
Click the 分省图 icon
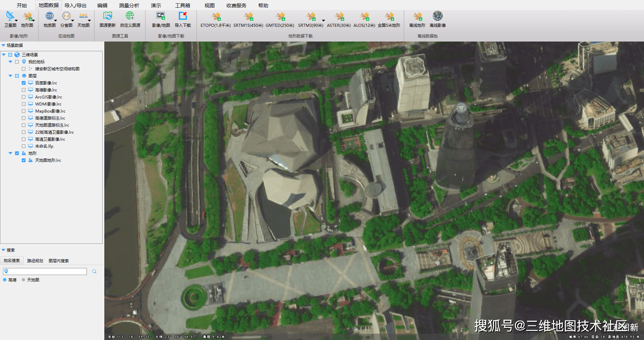click(x=66, y=16)
